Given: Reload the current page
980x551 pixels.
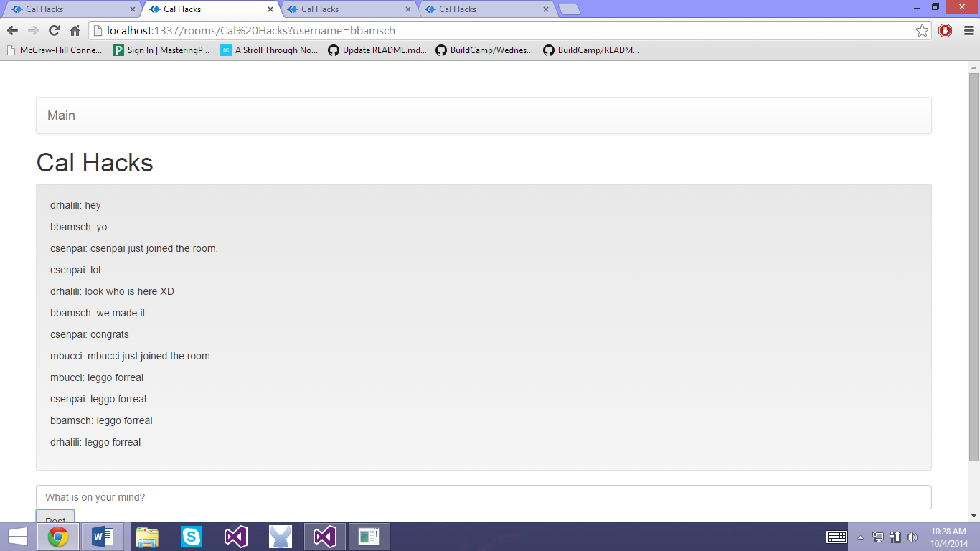Looking at the screenshot, I should (x=54, y=30).
